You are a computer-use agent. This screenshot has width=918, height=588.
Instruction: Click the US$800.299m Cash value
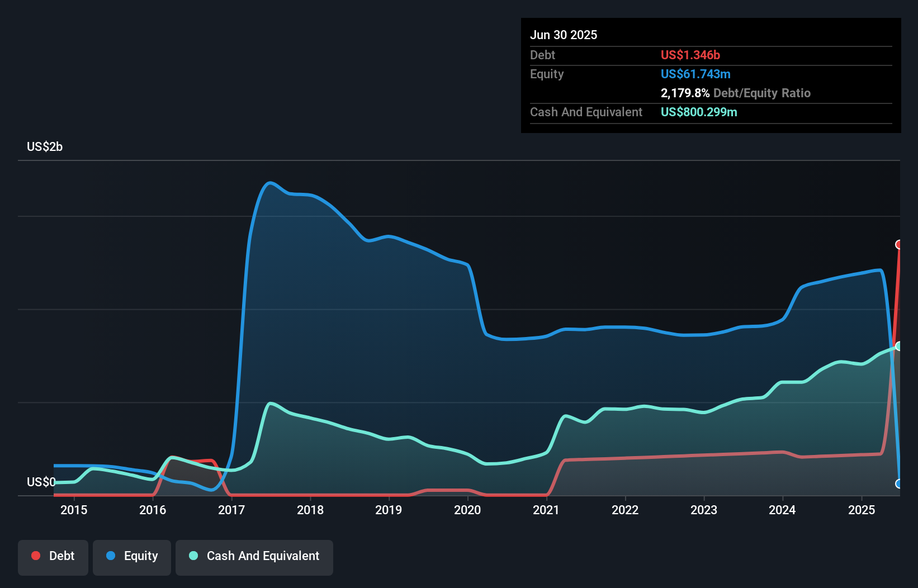[699, 112]
